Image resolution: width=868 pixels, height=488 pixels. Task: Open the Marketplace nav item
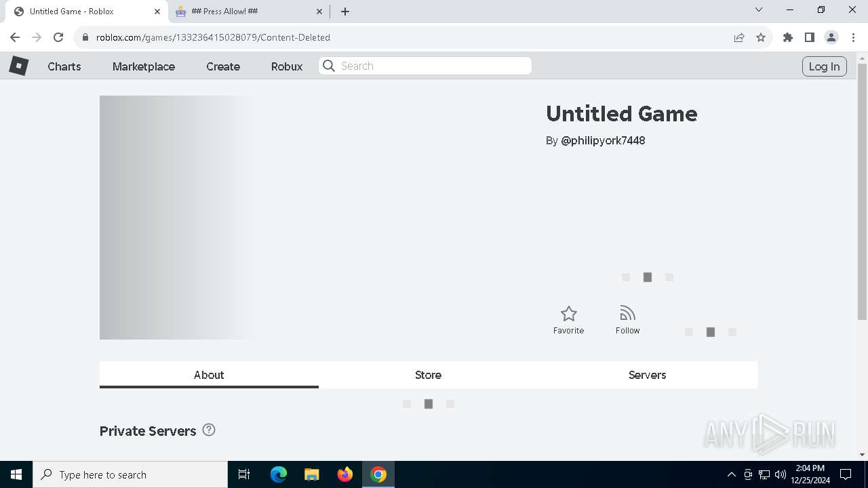[144, 66]
